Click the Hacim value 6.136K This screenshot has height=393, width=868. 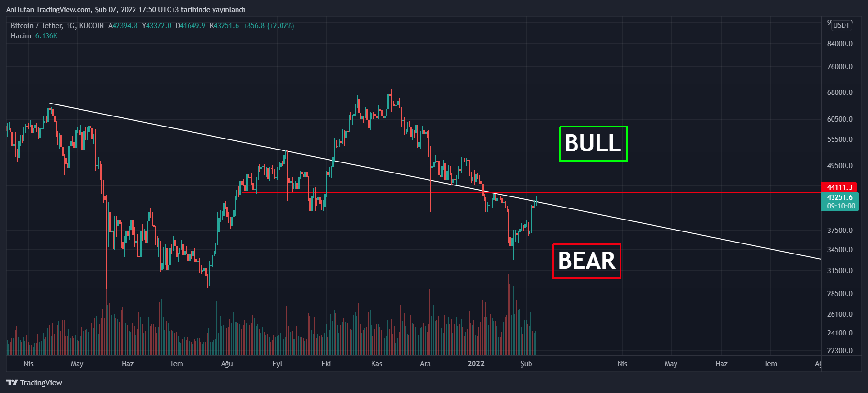pos(46,36)
